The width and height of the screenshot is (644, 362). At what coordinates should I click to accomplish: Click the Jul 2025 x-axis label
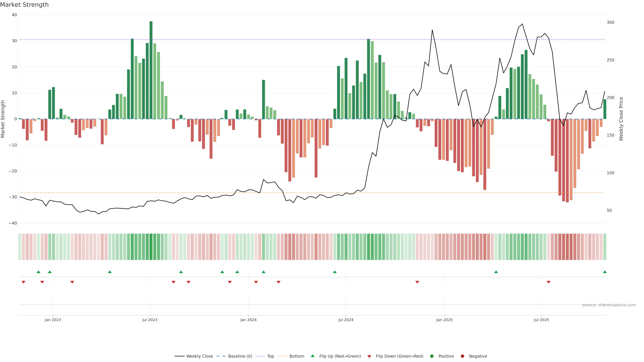(541, 320)
